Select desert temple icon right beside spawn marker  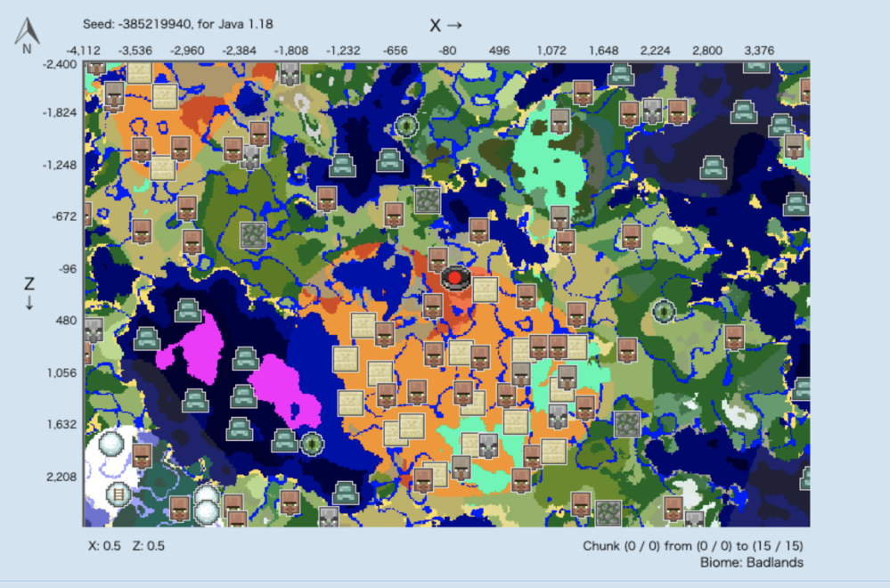coord(486,290)
